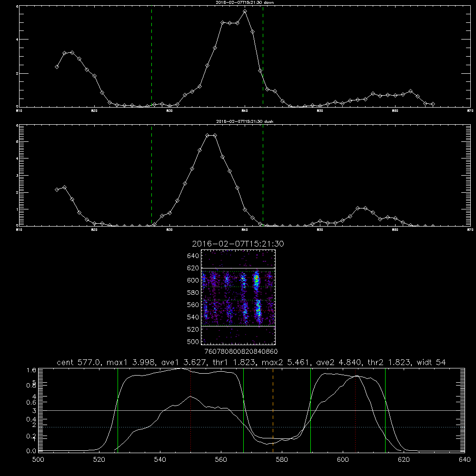Click x-axis label '520' of bottom plot
This screenshot has height=476, width=476.
click(99, 460)
